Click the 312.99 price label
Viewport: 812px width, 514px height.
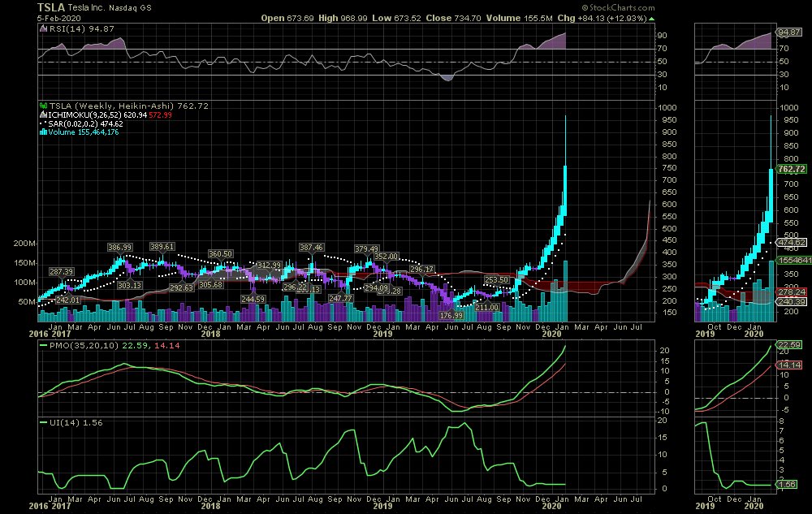point(270,265)
